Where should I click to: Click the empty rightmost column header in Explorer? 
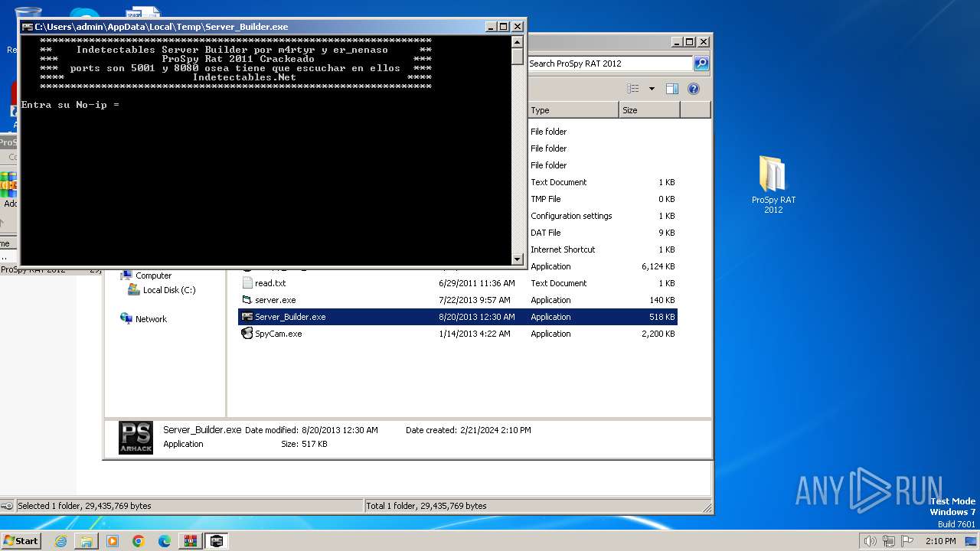point(695,110)
